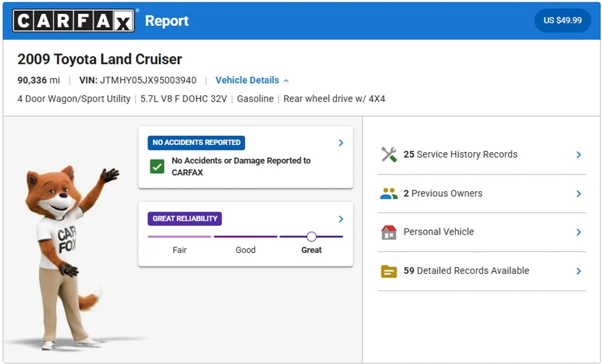The width and height of the screenshot is (602, 364).
Task: Click the wrench service history icon
Action: [388, 155]
